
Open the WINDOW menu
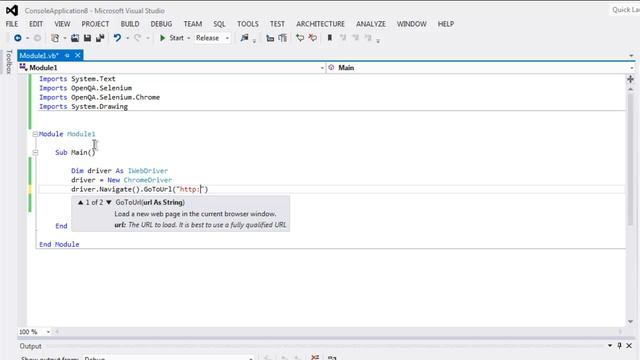pyautogui.click(x=411, y=24)
